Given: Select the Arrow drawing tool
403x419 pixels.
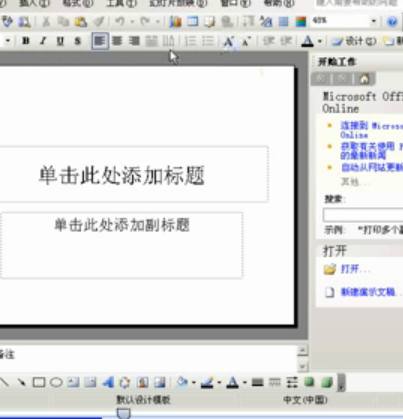Looking at the screenshot, I should click(21, 382).
